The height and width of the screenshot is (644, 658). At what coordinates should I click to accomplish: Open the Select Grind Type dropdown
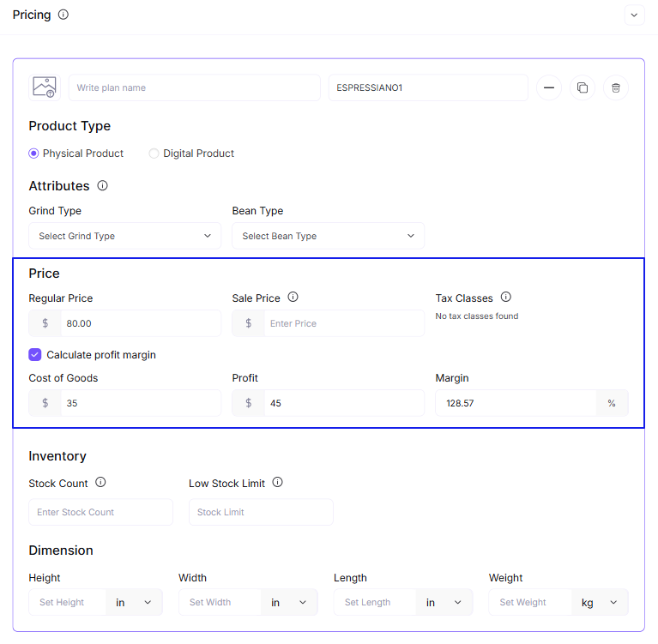point(124,236)
